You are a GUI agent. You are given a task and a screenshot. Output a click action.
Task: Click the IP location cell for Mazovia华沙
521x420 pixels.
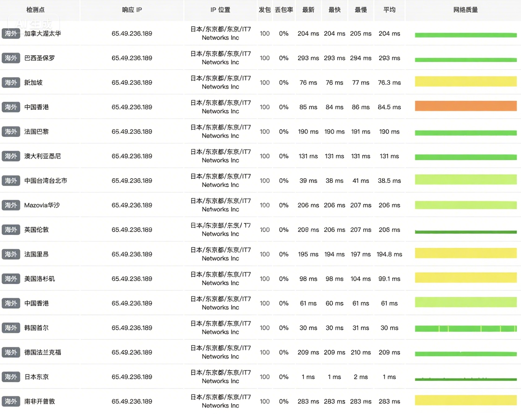pyautogui.click(x=221, y=205)
